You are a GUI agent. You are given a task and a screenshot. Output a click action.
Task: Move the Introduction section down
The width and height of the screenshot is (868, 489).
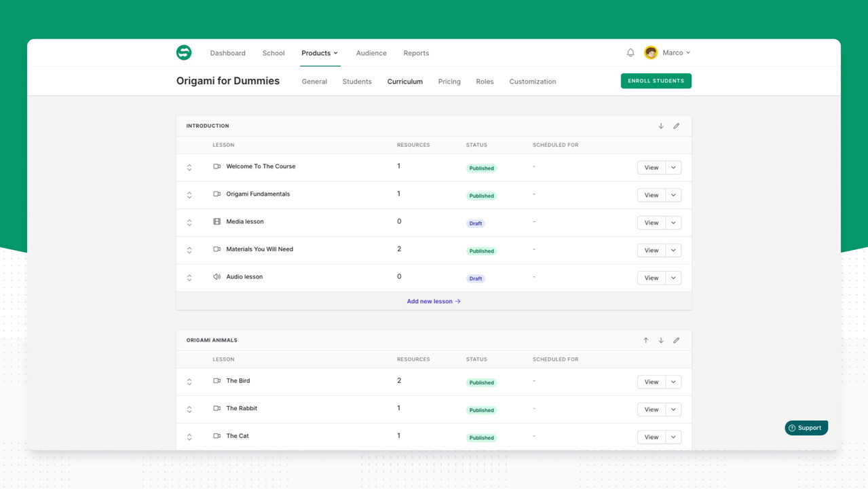(661, 126)
